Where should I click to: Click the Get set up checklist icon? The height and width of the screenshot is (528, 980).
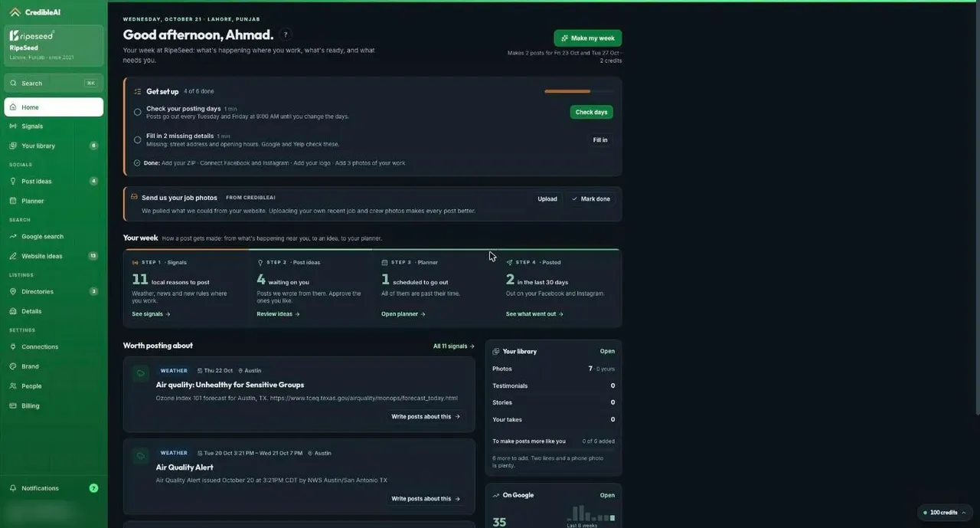point(138,91)
